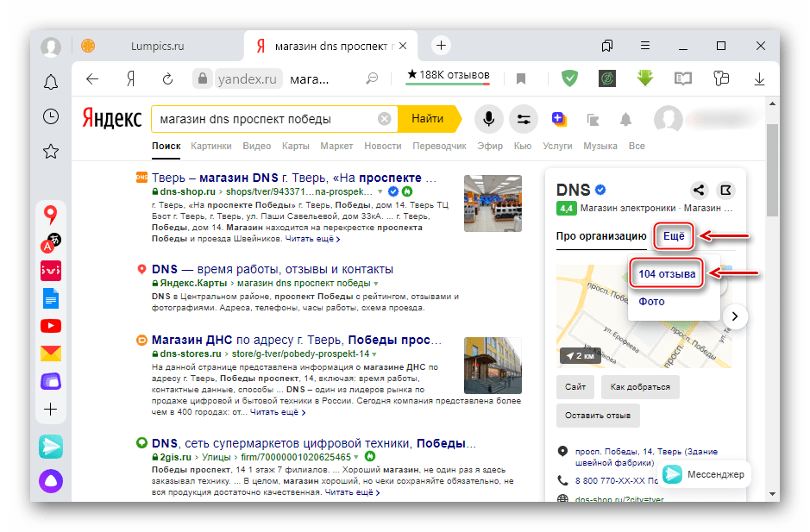810x532 pixels.
Task: Click the share icon in DNS card
Action: tap(699, 190)
